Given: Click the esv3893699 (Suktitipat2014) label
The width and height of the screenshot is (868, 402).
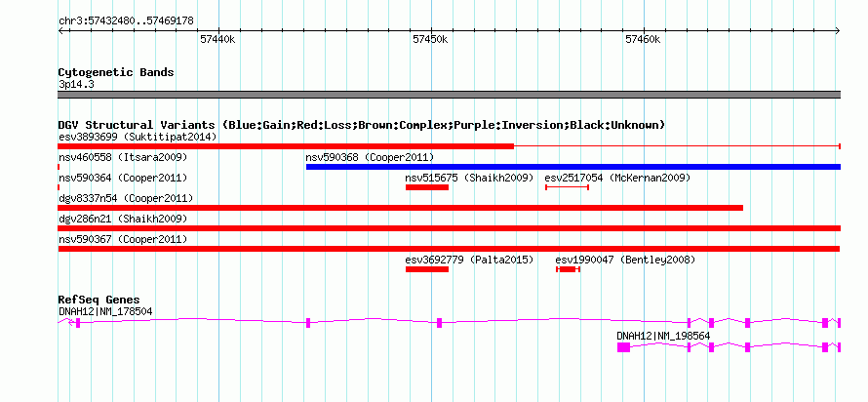Looking at the screenshot, I should pos(138,137).
